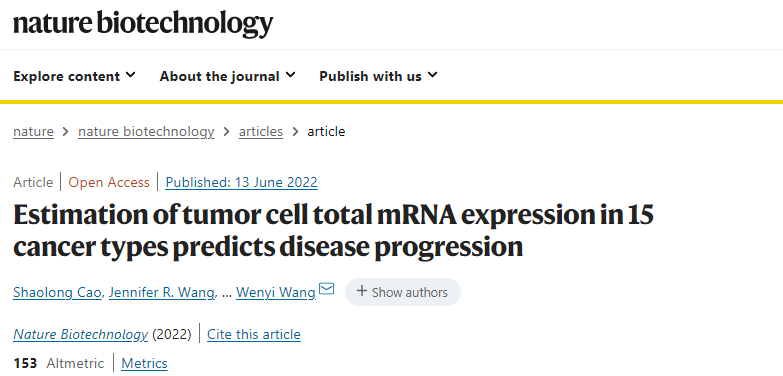Open the Explore content menu

74,76
